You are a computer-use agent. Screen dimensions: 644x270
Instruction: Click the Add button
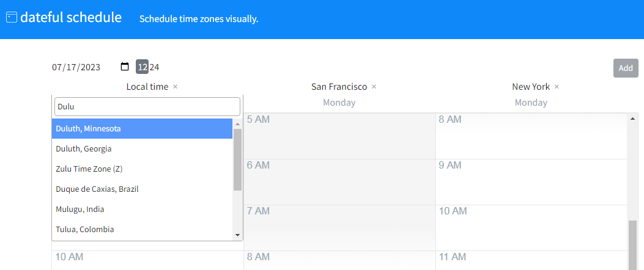(626, 68)
